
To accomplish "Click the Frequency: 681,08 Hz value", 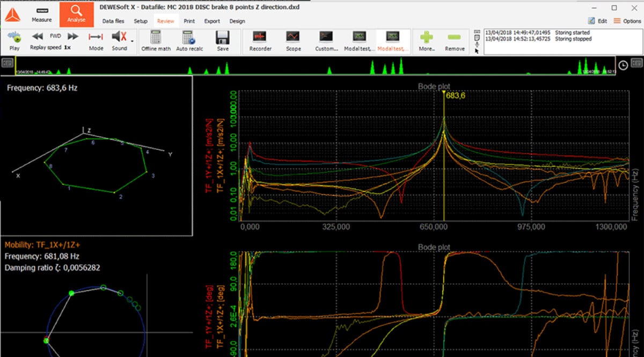I will tap(42, 256).
